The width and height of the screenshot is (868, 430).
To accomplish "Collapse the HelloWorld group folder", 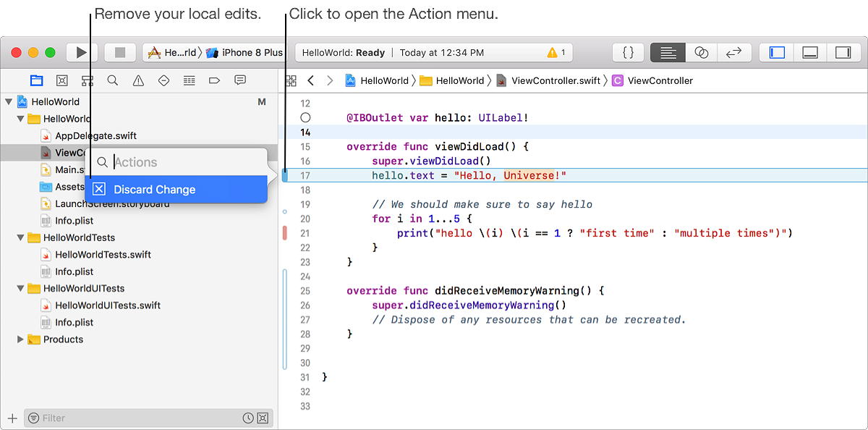I will tap(21, 119).
